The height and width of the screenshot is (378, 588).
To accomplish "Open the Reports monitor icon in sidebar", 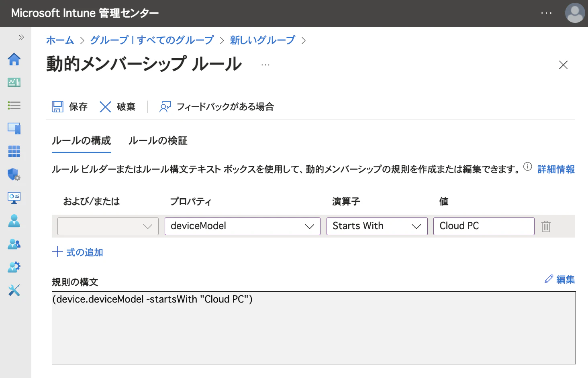I will click(x=14, y=197).
